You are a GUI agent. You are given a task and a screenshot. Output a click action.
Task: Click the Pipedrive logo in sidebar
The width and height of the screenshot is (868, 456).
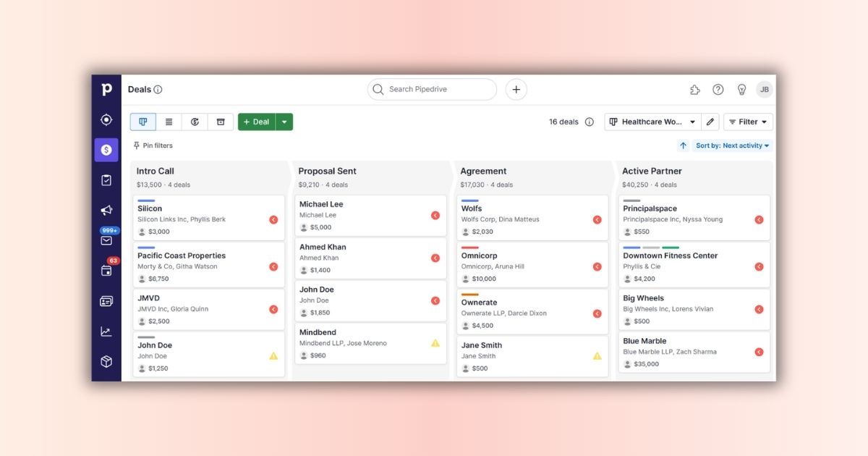click(x=106, y=89)
